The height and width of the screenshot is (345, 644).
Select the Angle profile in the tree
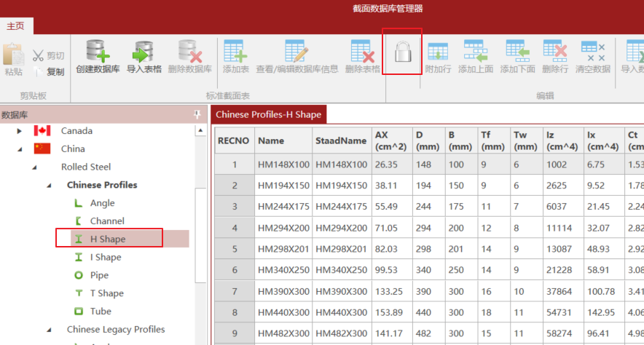[x=102, y=203]
